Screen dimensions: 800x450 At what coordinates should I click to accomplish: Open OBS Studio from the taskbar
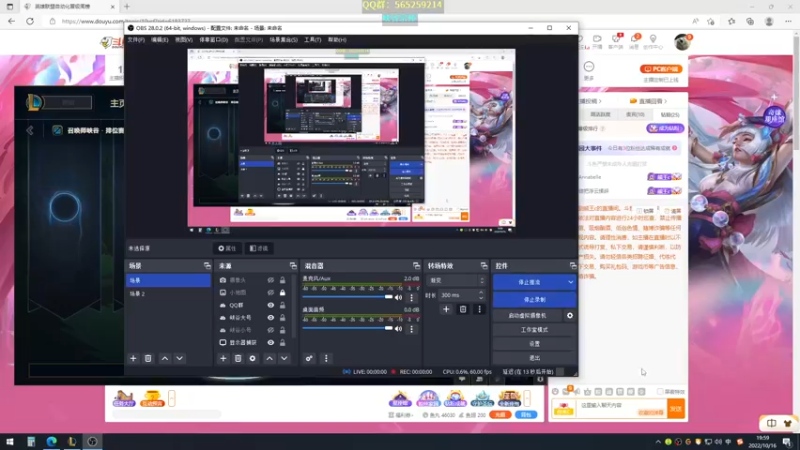[92, 441]
